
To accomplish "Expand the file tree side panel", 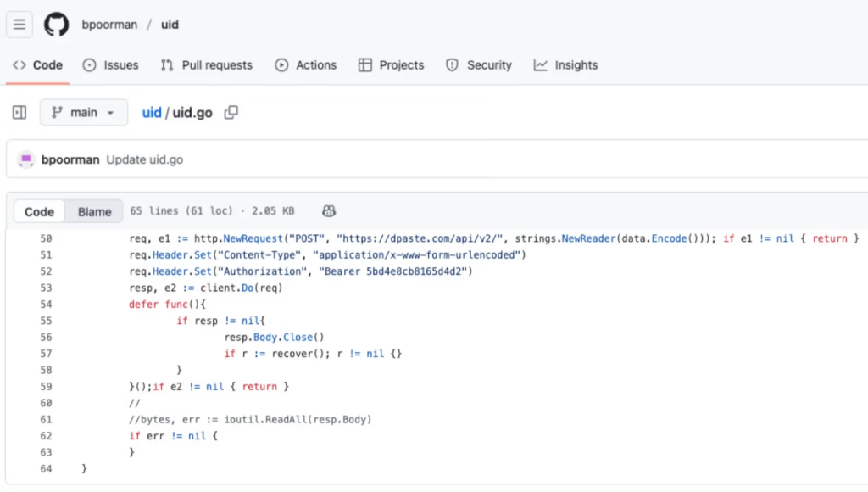I will coord(19,112).
